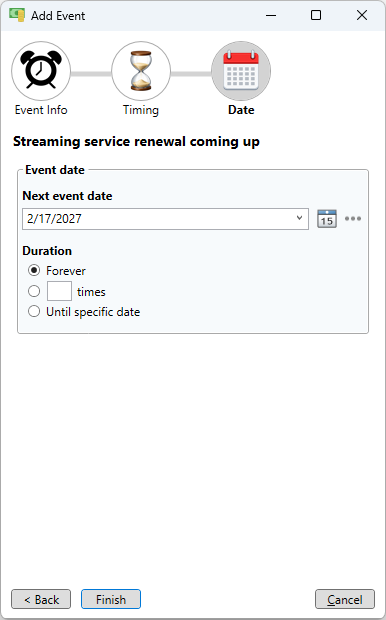
Task: Click the times count input box
Action: [59, 291]
